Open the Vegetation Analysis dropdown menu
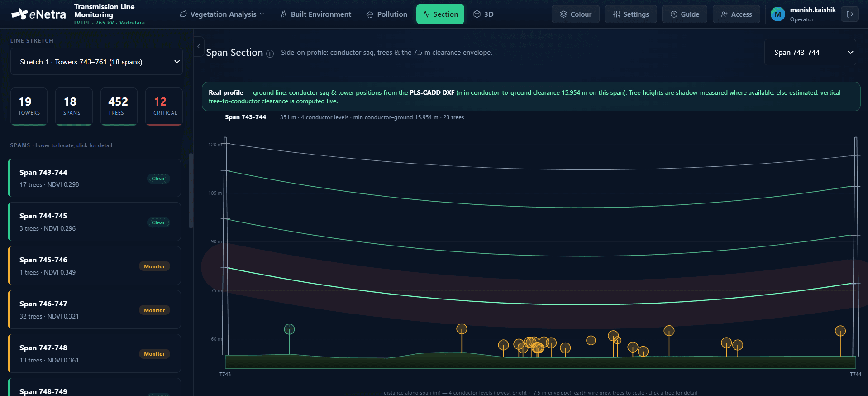 (x=222, y=14)
